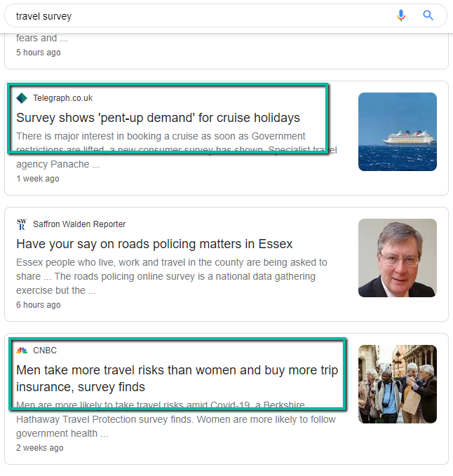Click the CNBC peacock logo icon
The image size is (453, 476).
coord(22,351)
